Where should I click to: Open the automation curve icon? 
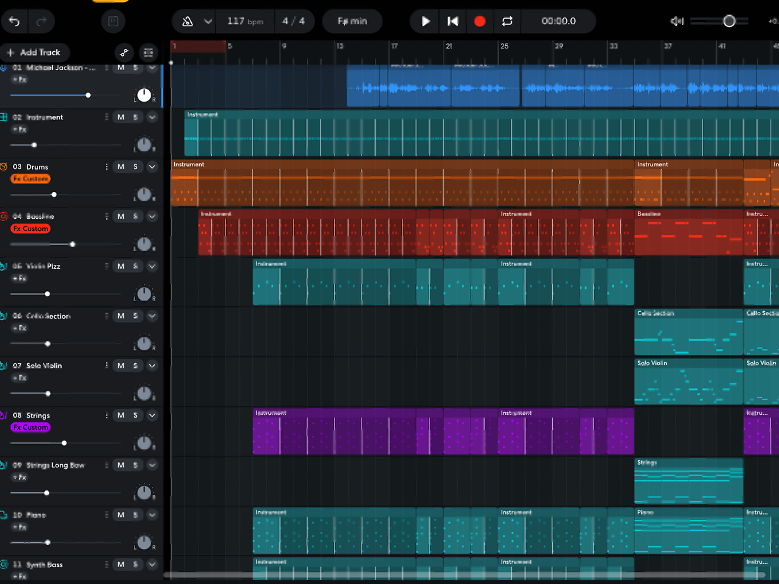(124, 52)
